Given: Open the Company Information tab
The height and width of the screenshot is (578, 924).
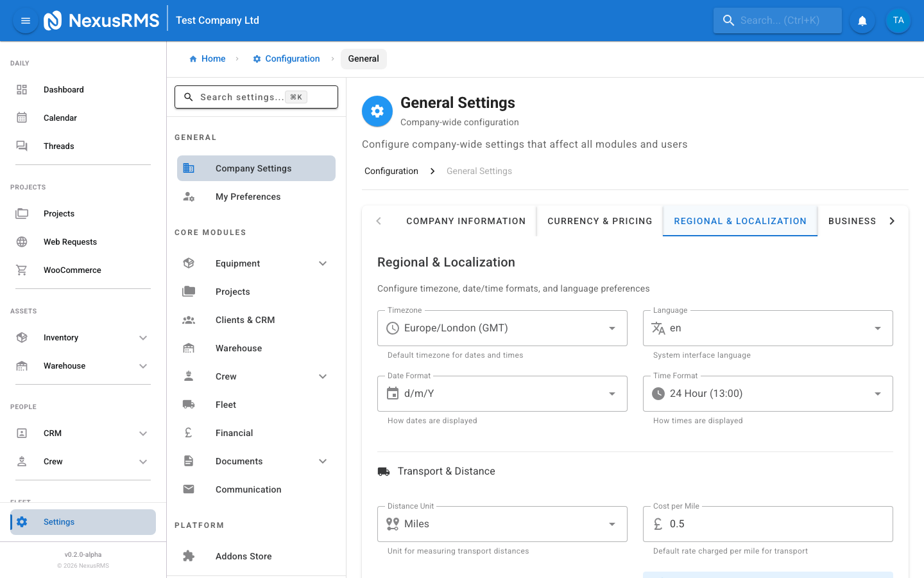Looking at the screenshot, I should pos(466,220).
